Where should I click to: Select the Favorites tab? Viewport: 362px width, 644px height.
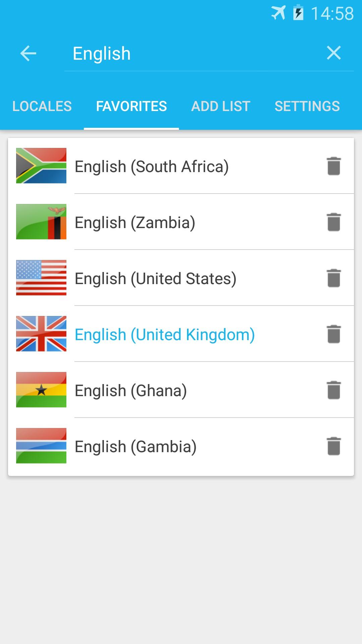tap(131, 106)
